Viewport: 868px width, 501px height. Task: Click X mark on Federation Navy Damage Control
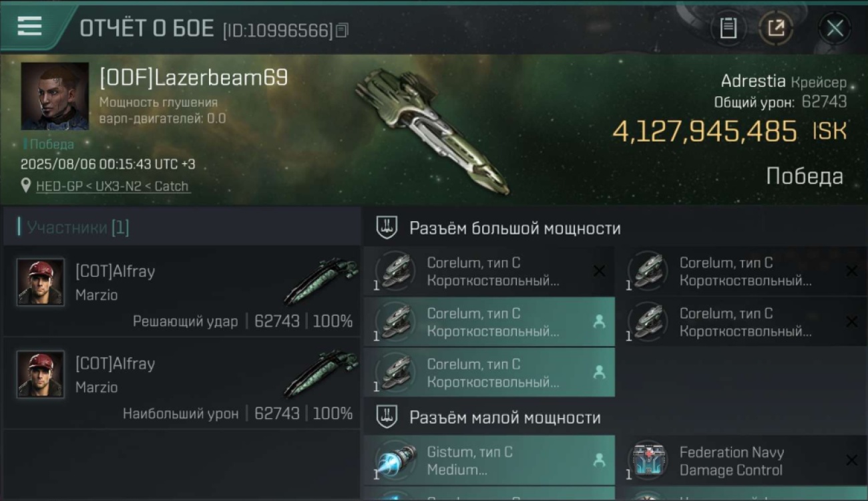pyautogui.click(x=851, y=460)
